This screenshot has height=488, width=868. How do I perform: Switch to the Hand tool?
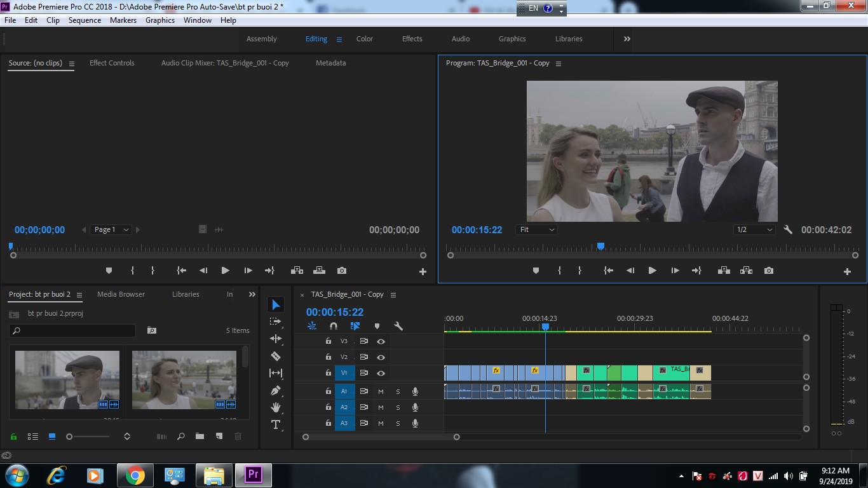pos(276,407)
